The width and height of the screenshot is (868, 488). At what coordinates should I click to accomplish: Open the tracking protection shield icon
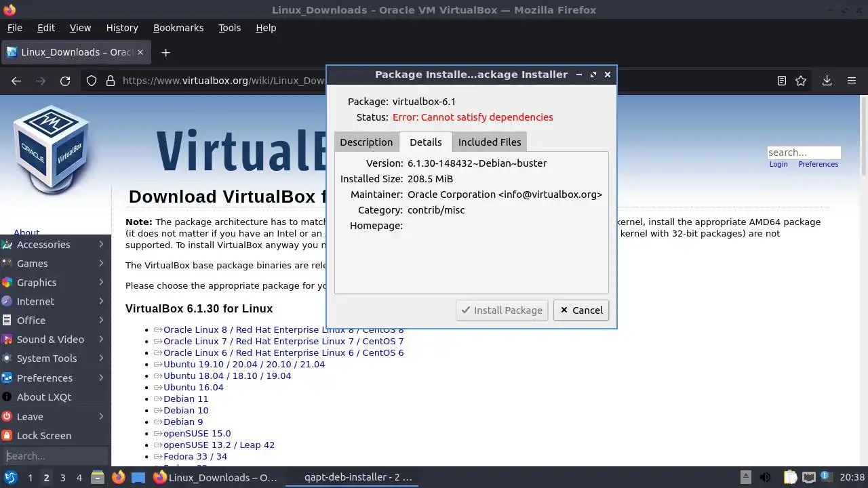click(92, 81)
